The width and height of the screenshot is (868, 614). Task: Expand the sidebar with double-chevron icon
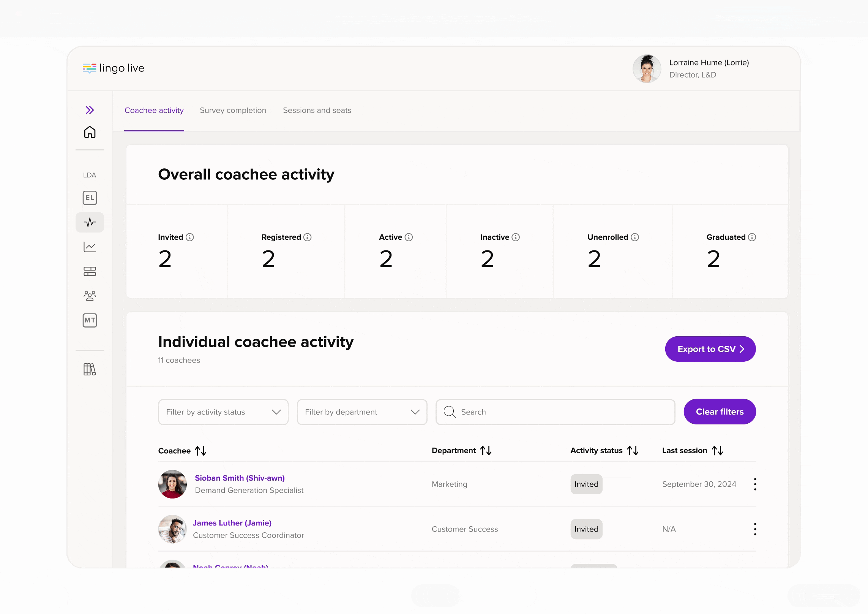coord(90,110)
